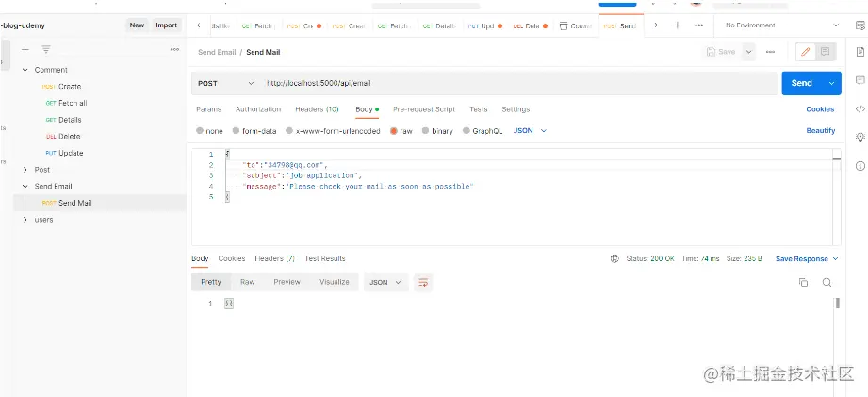Switch response view to Visualize
Image resolution: width=868 pixels, height=397 pixels.
(335, 282)
